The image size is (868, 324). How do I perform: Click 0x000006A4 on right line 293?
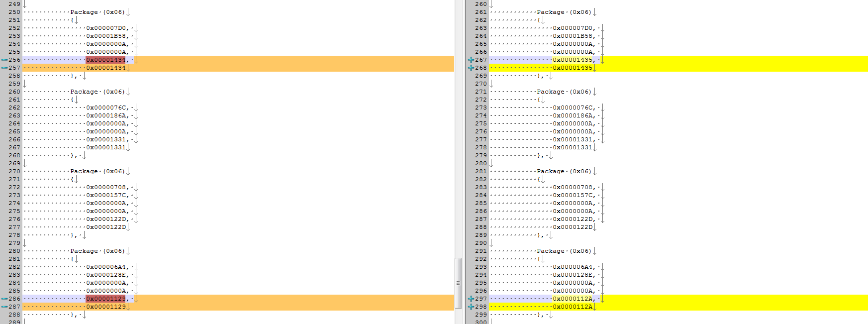[573, 267]
